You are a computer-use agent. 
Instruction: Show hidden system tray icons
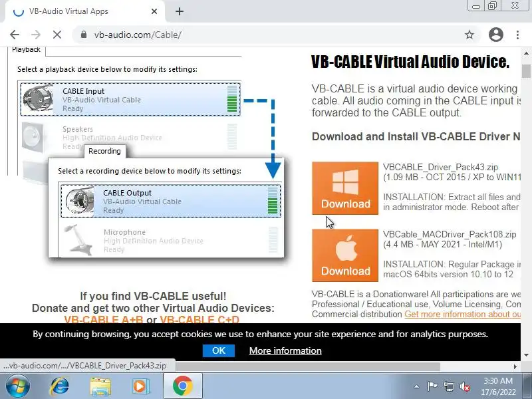click(x=417, y=386)
